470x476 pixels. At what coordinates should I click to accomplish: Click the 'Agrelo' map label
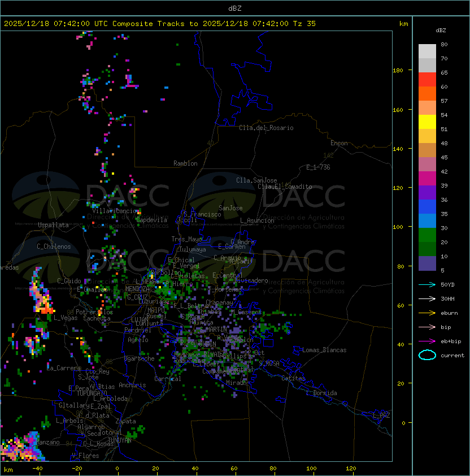[138, 340]
